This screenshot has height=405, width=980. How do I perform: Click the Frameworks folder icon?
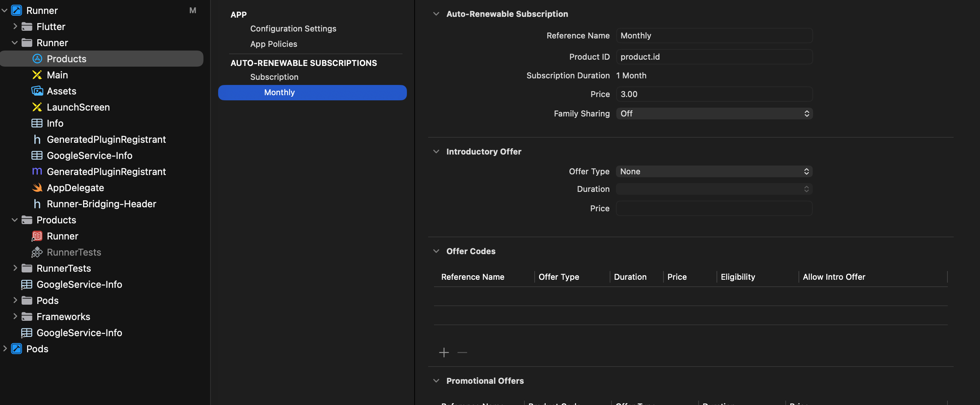[x=27, y=316]
